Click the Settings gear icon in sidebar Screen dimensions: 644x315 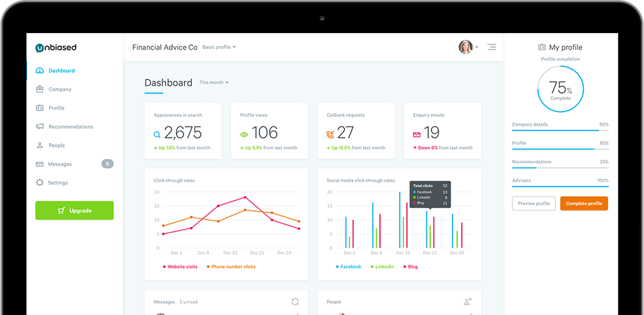40,183
